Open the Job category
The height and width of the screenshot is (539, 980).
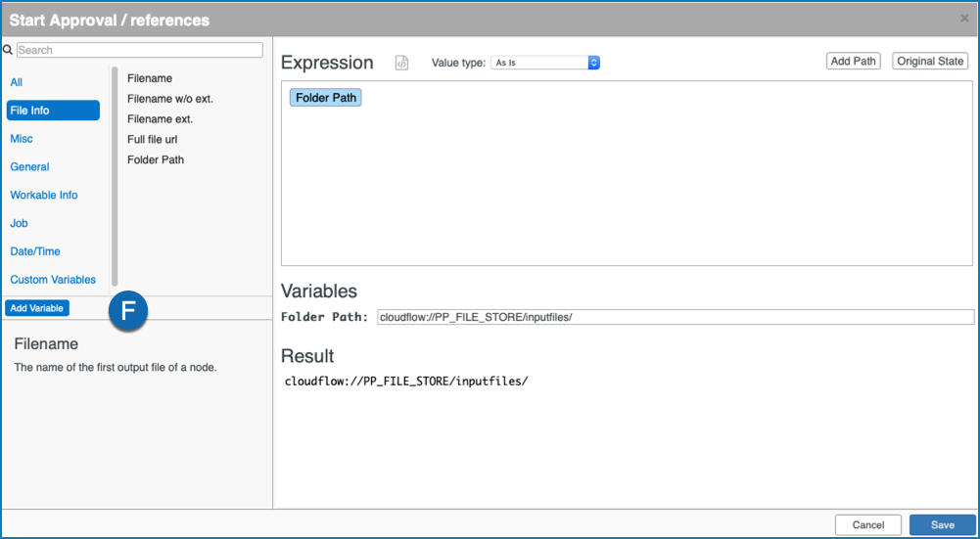coord(20,223)
